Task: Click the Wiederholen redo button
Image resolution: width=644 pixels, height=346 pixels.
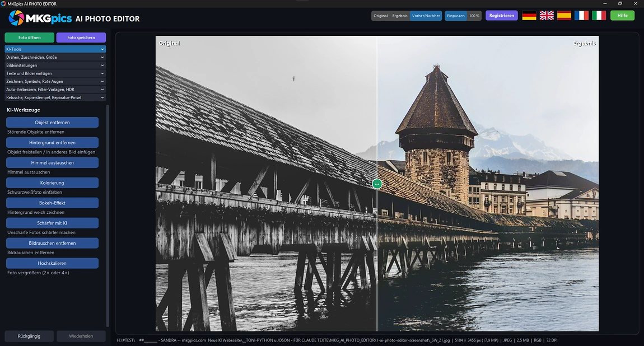Action: [x=81, y=336]
